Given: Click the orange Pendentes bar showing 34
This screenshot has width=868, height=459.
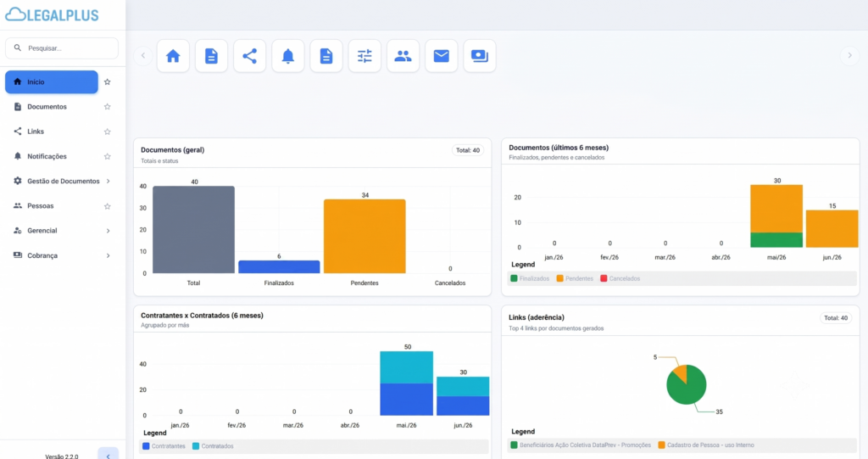Looking at the screenshot, I should (x=364, y=236).
